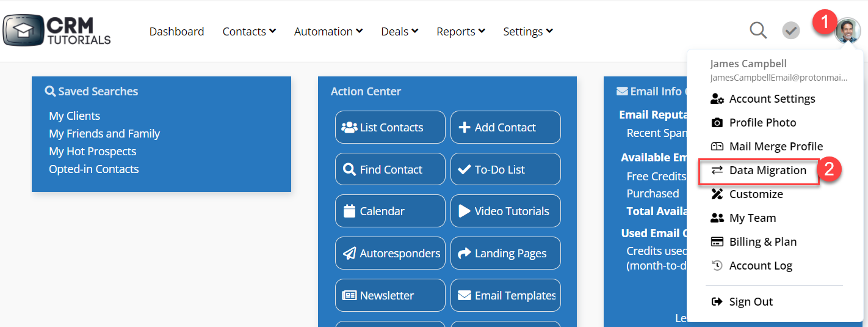868x327 pixels.
Task: Open Account Log menu entry
Action: click(761, 266)
